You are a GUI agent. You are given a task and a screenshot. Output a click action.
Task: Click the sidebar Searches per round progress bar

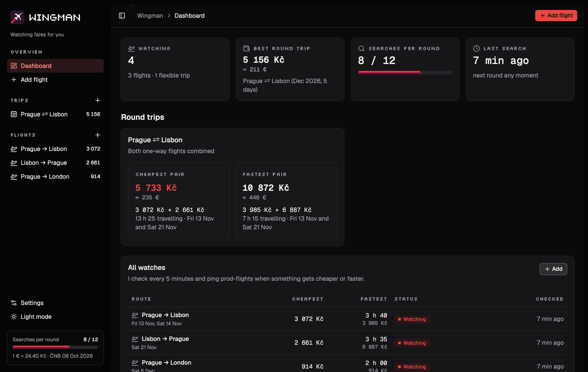(x=55, y=347)
